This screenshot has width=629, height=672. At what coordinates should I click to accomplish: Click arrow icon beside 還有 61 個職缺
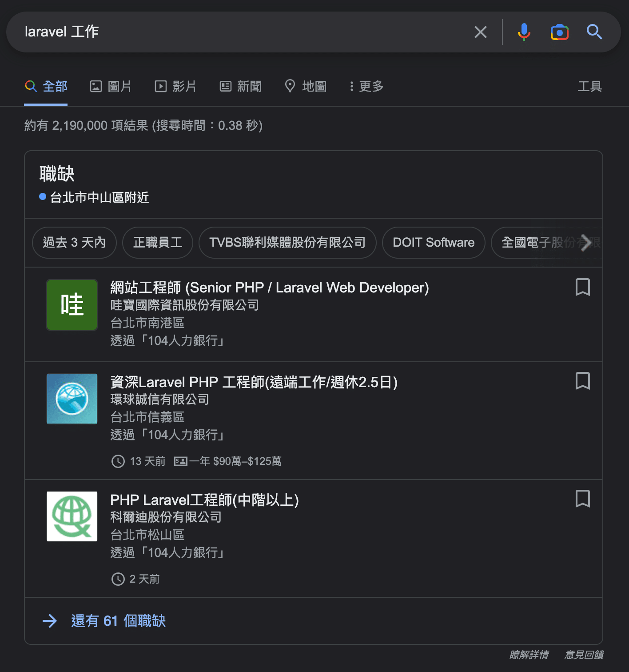(x=50, y=621)
